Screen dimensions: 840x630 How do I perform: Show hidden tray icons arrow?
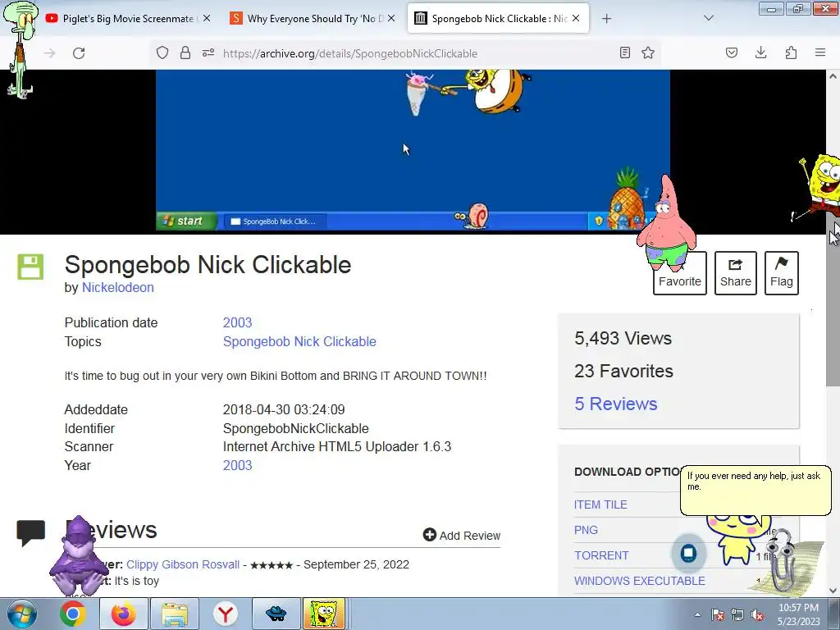pyautogui.click(x=697, y=615)
